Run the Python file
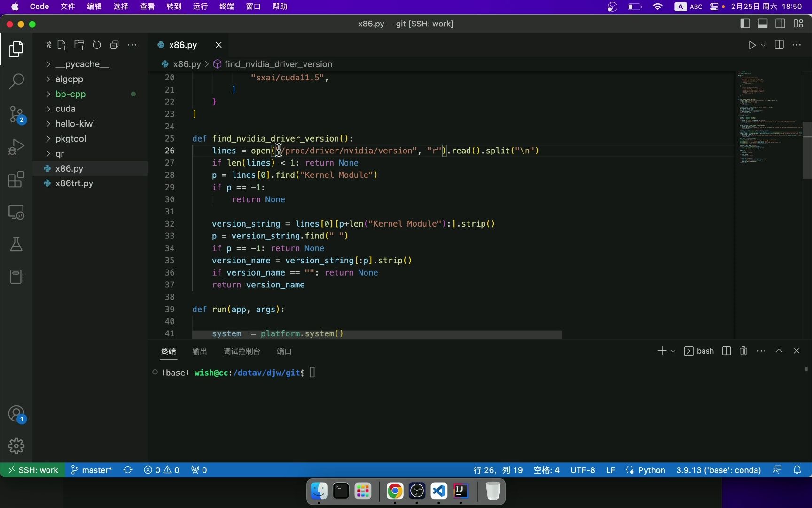 (752, 45)
